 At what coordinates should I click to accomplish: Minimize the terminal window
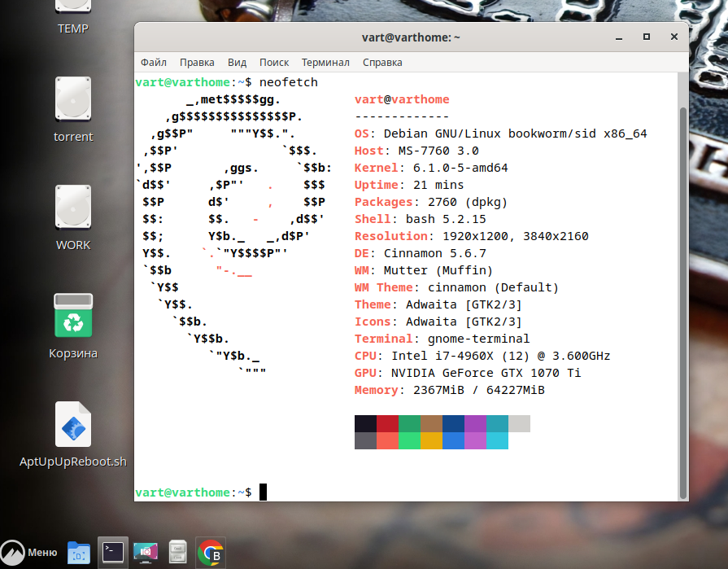pyautogui.click(x=618, y=37)
